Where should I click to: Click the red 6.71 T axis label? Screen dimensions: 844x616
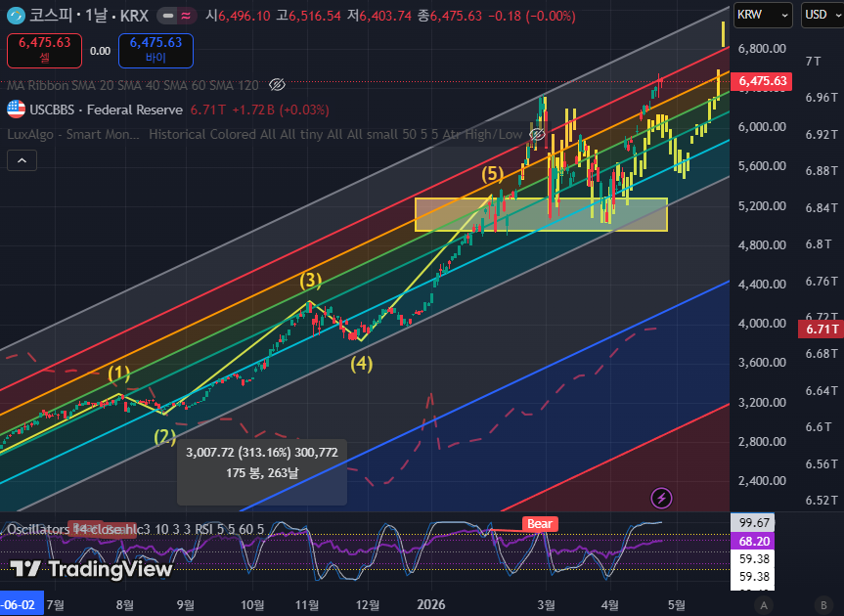pyautogui.click(x=821, y=329)
